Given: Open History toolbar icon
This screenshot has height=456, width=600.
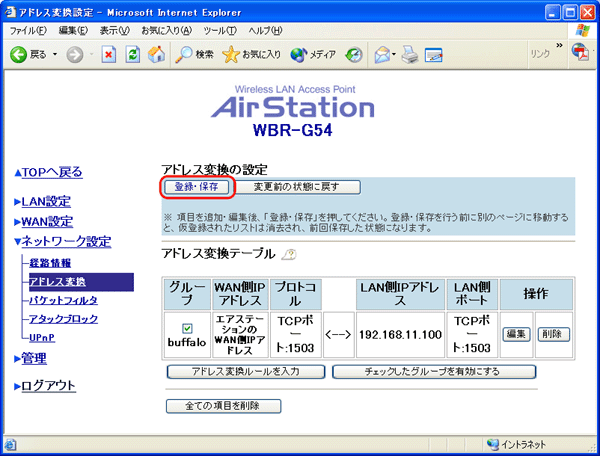Looking at the screenshot, I should (x=354, y=55).
